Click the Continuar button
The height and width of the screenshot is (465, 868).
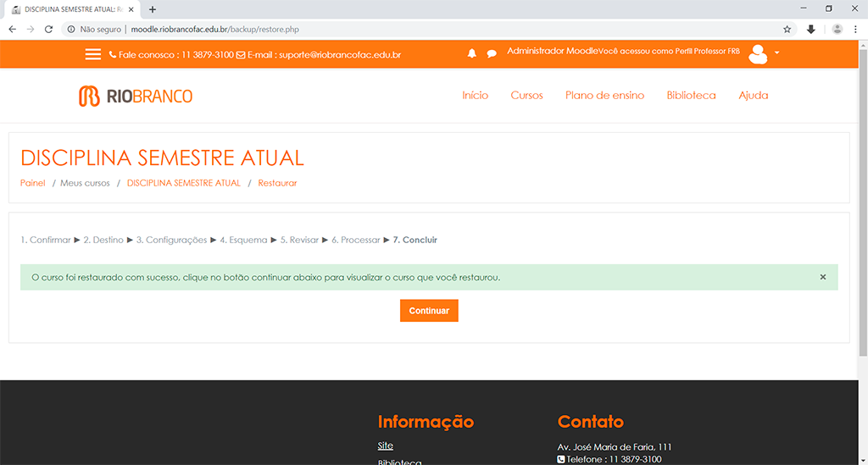point(429,311)
